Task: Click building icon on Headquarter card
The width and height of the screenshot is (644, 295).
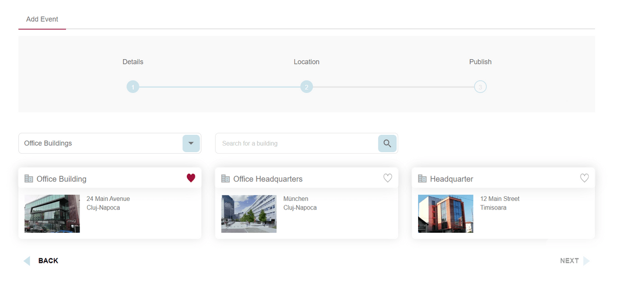Action: click(422, 179)
